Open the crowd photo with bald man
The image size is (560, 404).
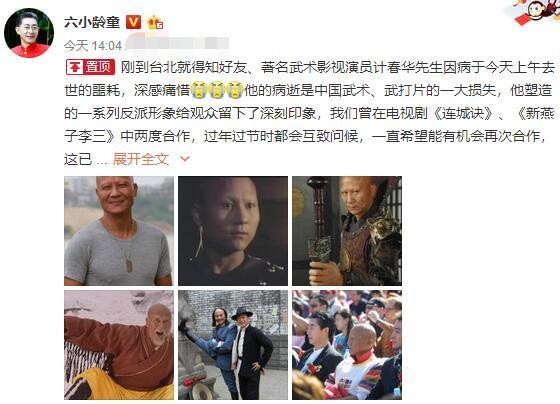[347, 345]
